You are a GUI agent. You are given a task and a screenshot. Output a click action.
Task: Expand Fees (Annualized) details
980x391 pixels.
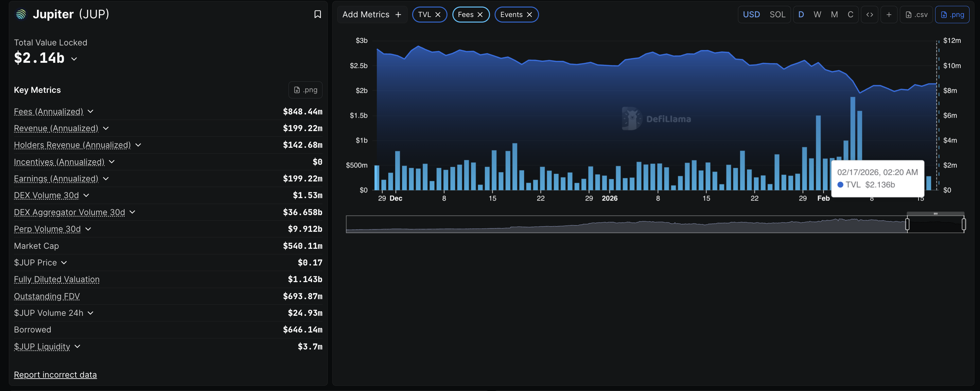(91, 111)
